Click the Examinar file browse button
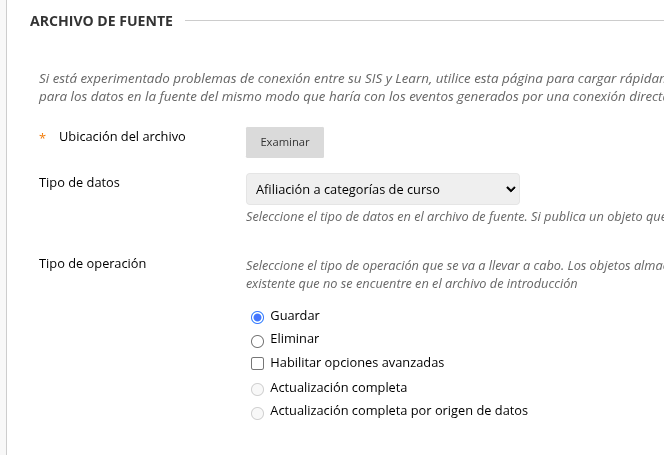 tap(285, 142)
